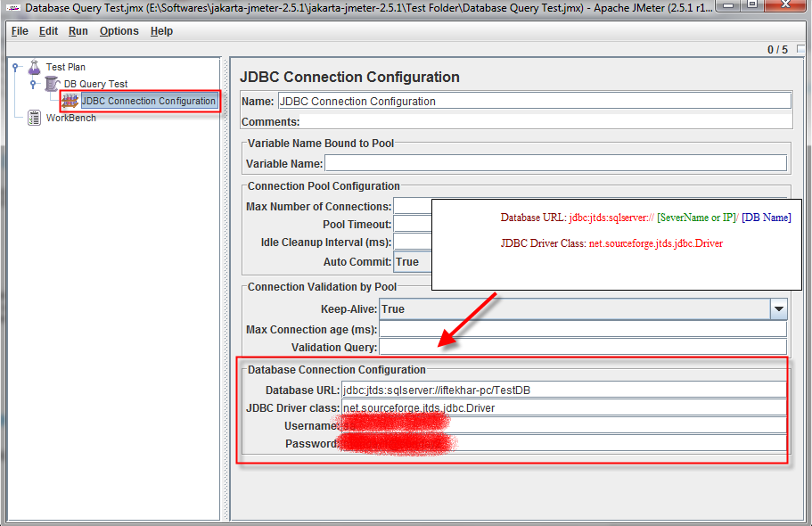Image resolution: width=812 pixels, height=526 pixels.
Task: Minimize the JMeter window
Action: (x=728, y=5)
